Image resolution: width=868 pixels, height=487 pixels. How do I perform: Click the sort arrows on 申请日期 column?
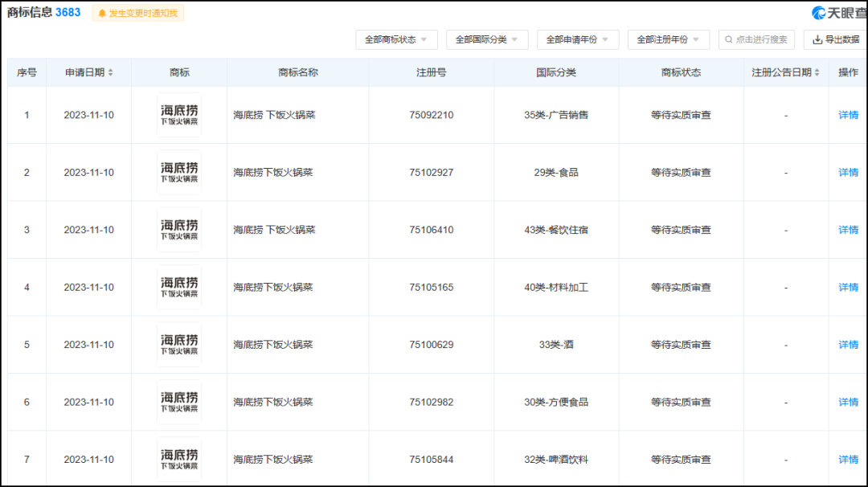point(113,72)
